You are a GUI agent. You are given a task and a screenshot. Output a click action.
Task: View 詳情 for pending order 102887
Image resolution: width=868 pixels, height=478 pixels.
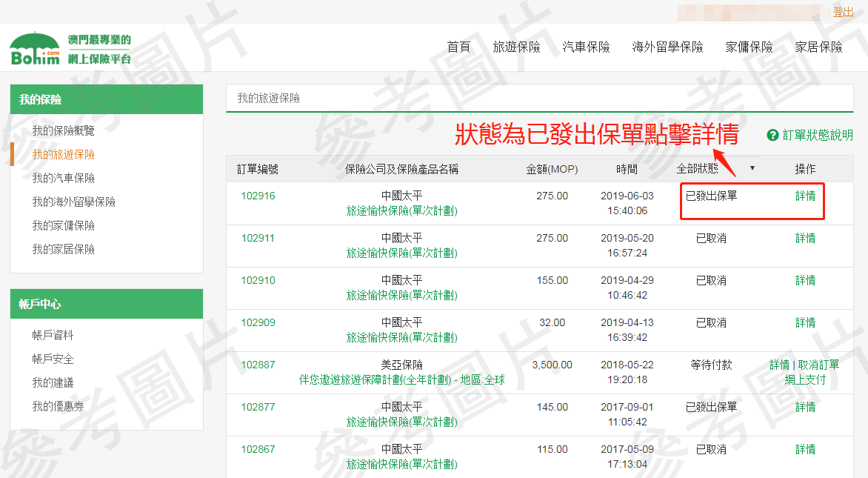[x=779, y=365]
